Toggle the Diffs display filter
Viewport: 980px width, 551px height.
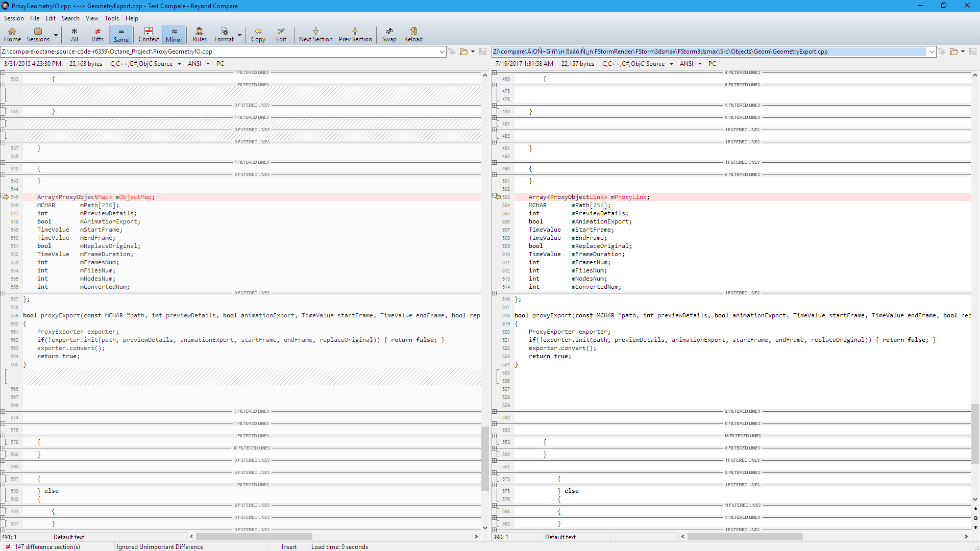pos(97,34)
